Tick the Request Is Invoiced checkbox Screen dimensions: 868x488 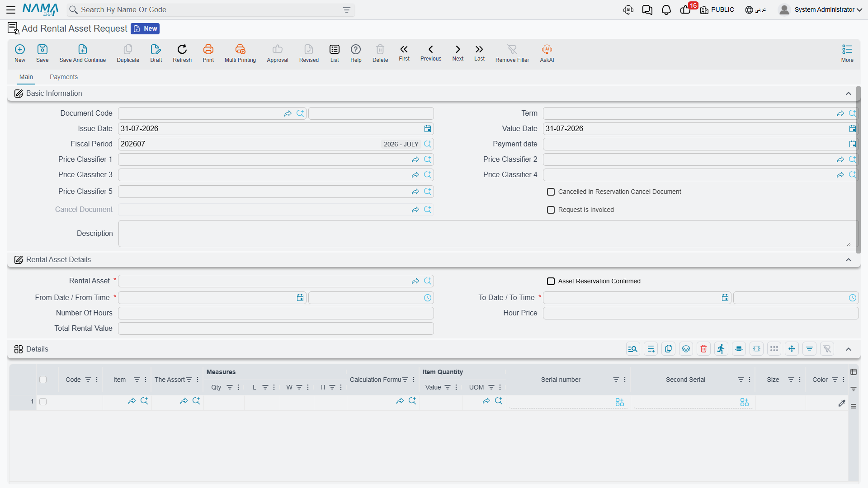(551, 210)
